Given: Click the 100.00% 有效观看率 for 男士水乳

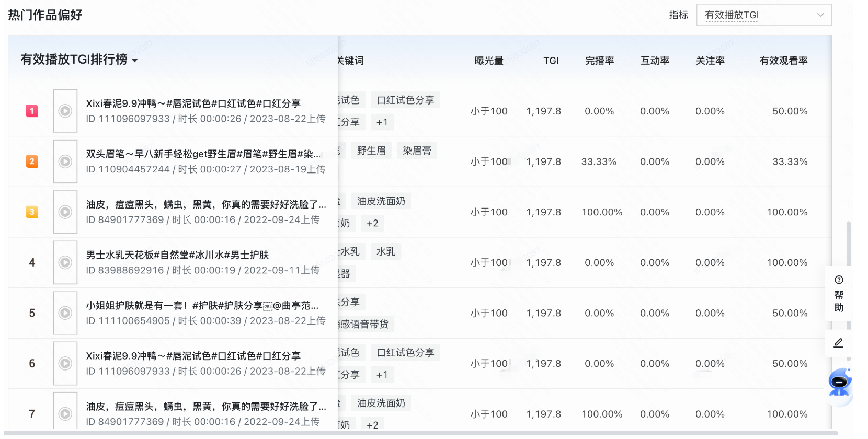Looking at the screenshot, I should (787, 263).
